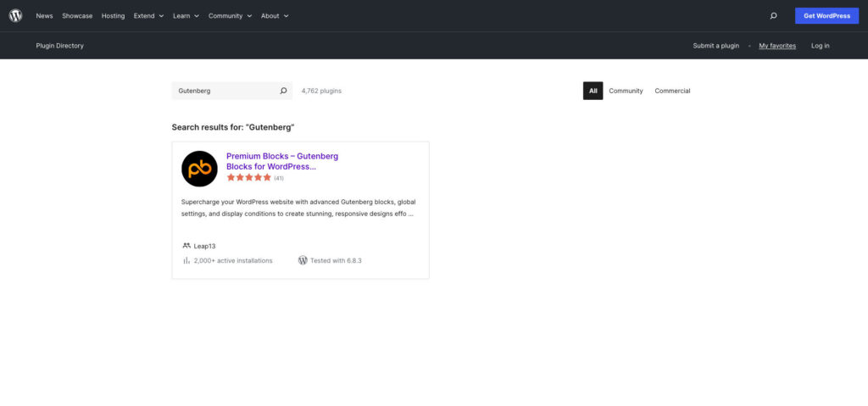Select the All filter
This screenshot has height=406, width=868.
[593, 91]
